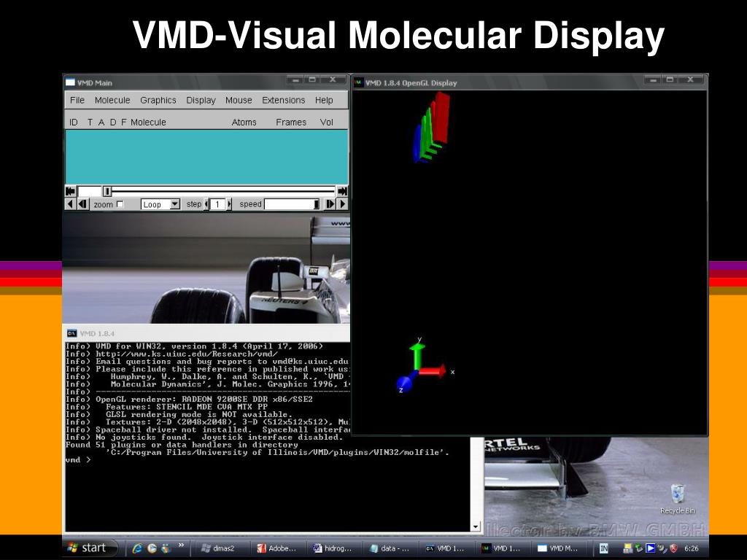Screen dimensions: 747x560
Task: Click the red shield tray icon
Action: tap(673, 548)
